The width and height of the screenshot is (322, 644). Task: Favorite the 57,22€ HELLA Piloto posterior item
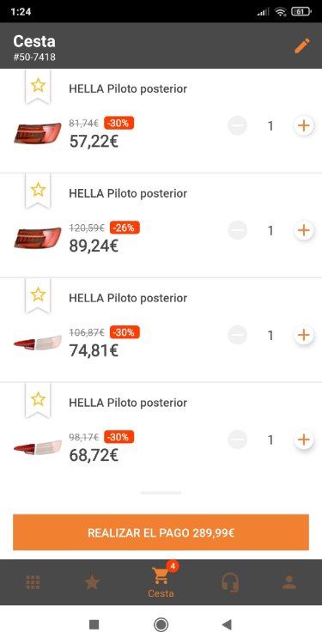point(38,85)
